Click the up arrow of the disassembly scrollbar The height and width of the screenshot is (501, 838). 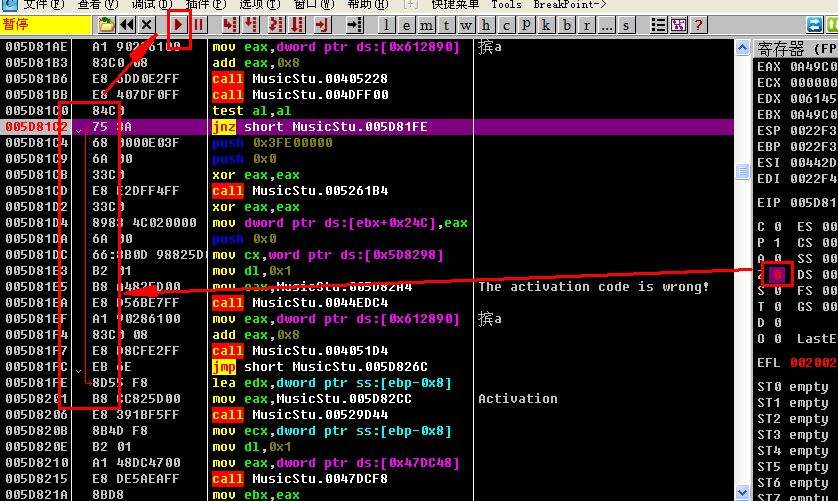742,48
